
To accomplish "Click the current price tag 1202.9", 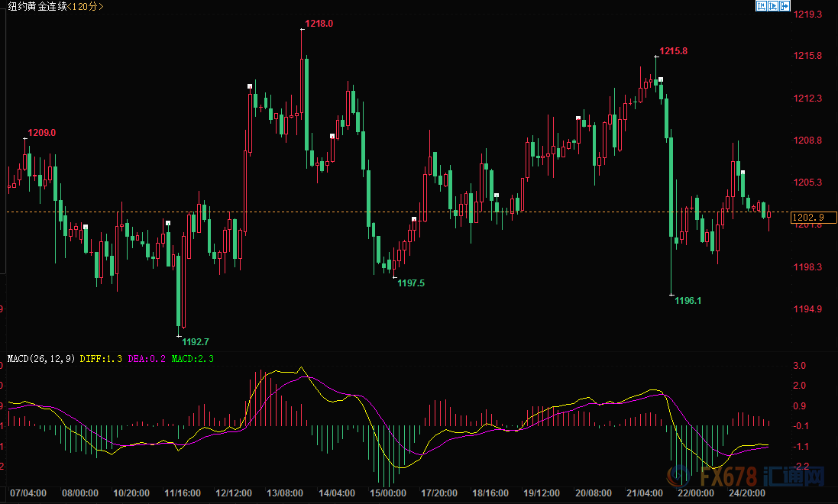I will 807,217.
